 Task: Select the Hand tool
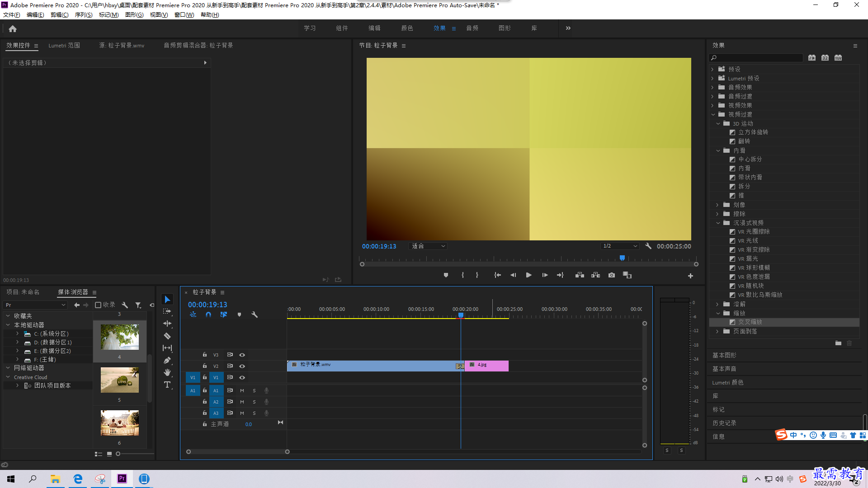(x=167, y=372)
